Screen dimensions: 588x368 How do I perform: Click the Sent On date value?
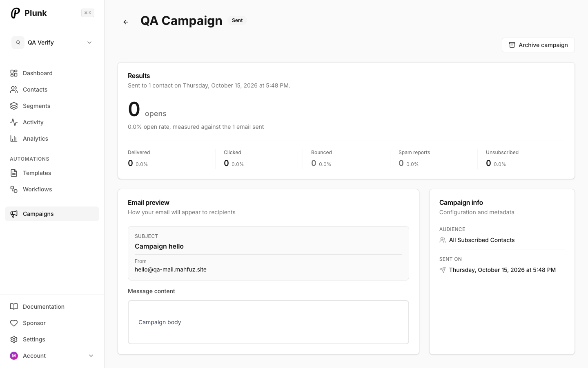click(x=502, y=270)
